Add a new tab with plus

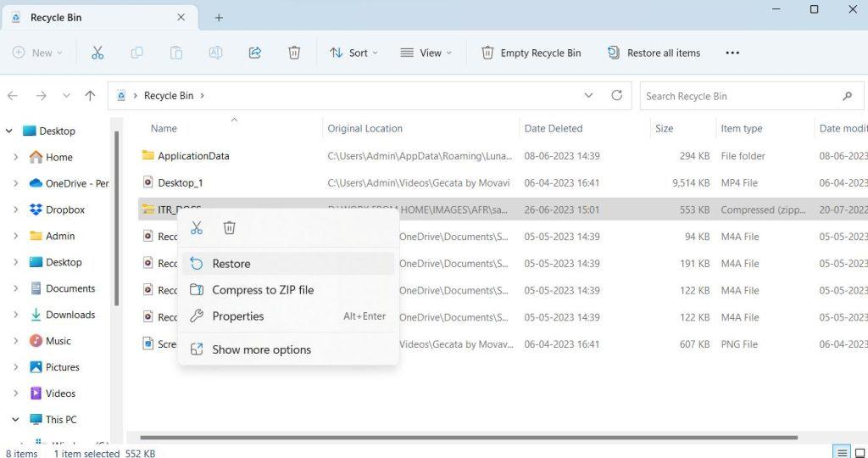(x=219, y=18)
